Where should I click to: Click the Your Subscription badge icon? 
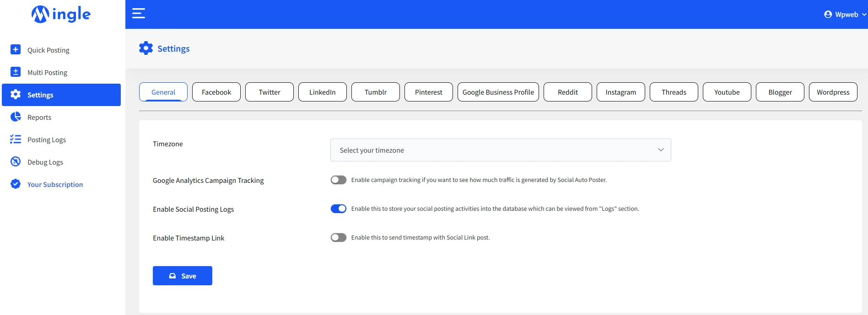coord(16,184)
